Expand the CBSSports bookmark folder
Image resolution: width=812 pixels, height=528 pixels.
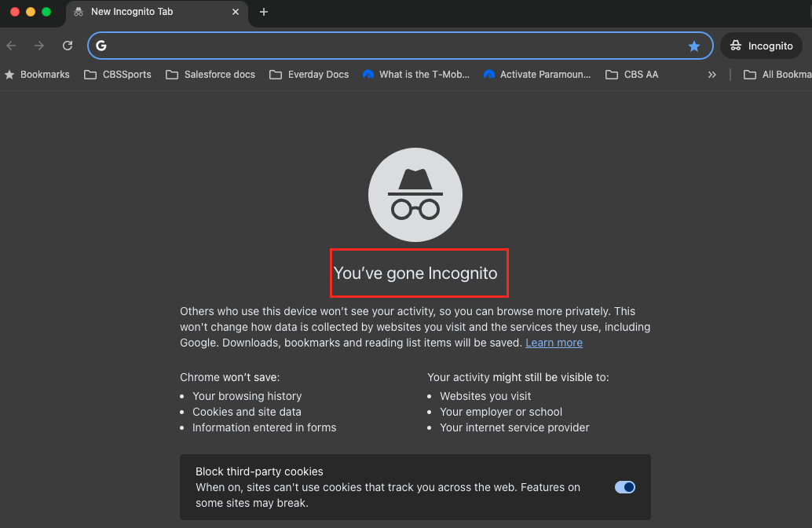click(x=118, y=75)
